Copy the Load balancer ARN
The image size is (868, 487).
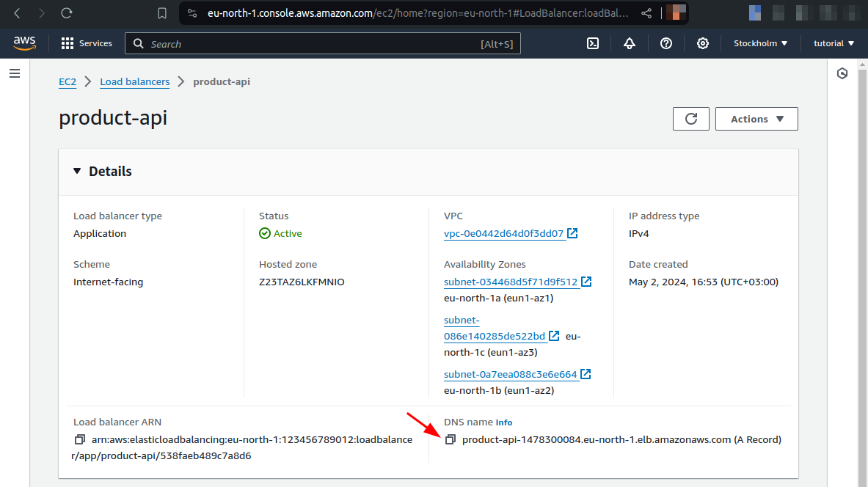80,439
